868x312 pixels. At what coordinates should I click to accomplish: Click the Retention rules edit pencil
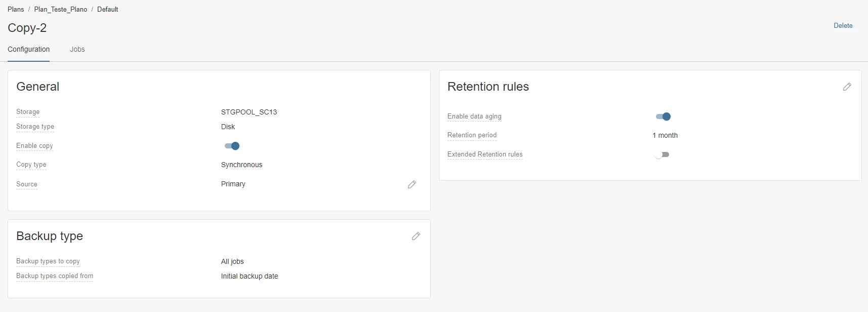(847, 87)
